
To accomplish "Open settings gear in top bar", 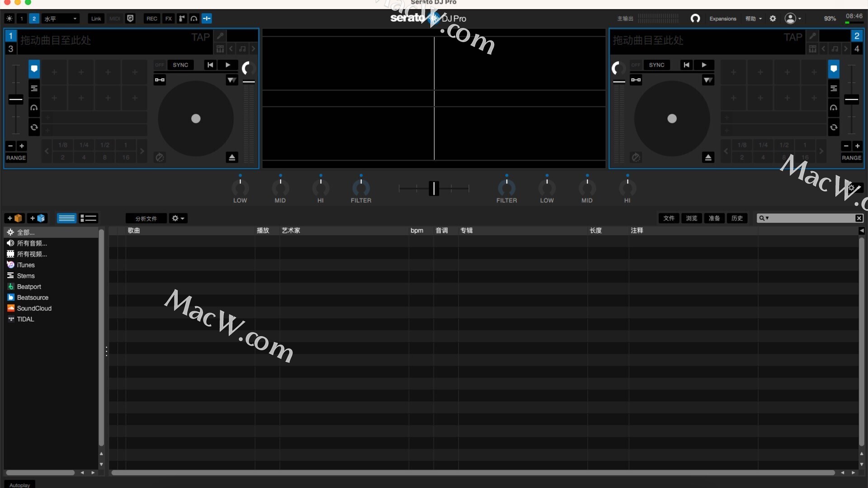I will click(773, 19).
